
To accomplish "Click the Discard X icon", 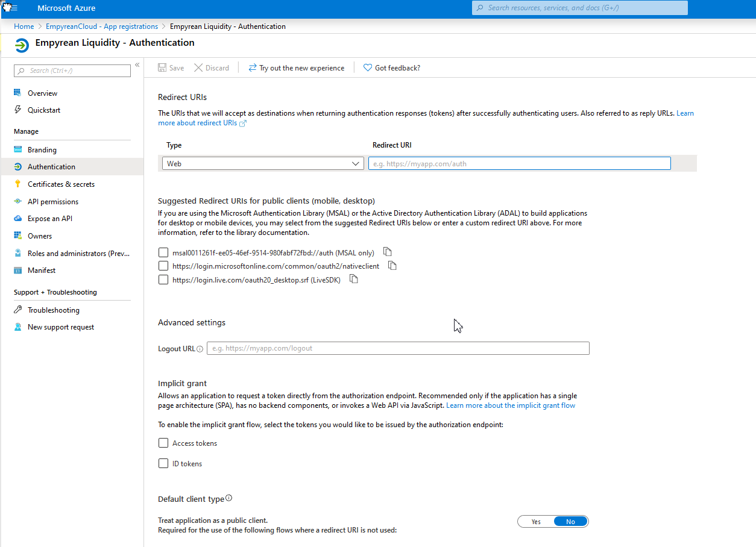I will tap(198, 68).
